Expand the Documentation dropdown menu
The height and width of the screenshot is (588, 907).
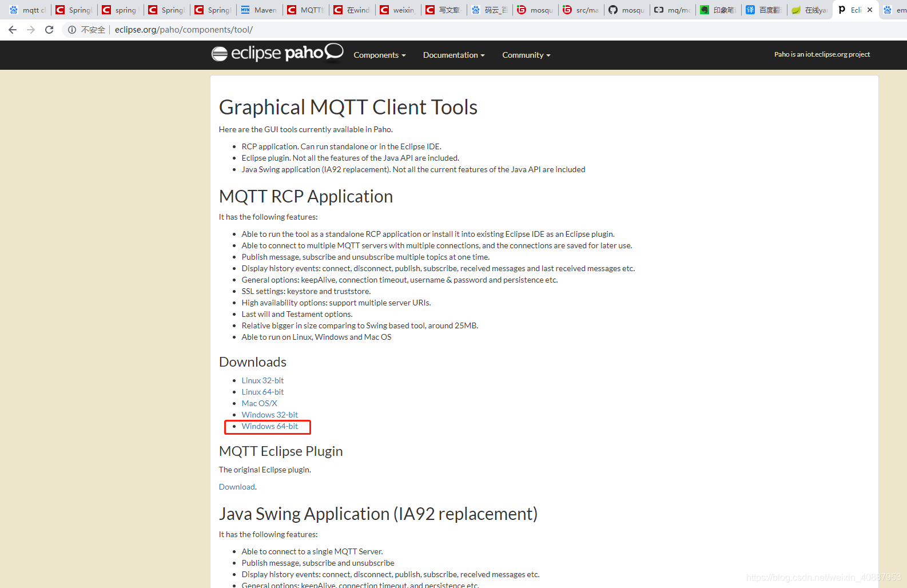(453, 55)
